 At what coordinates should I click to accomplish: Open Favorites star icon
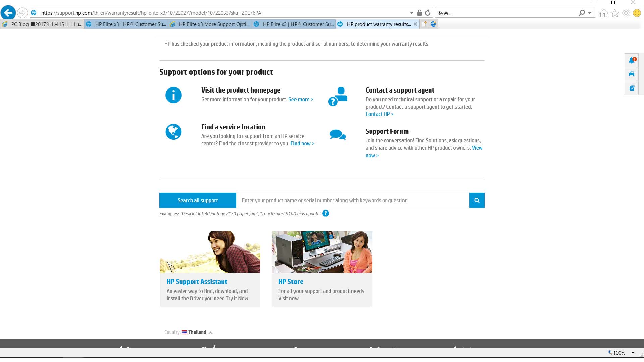point(614,13)
